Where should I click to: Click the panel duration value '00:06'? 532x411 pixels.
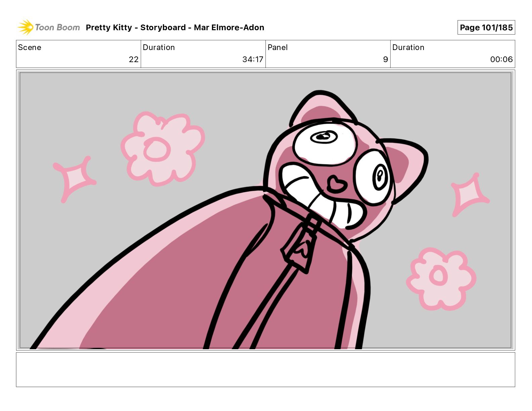pos(501,59)
